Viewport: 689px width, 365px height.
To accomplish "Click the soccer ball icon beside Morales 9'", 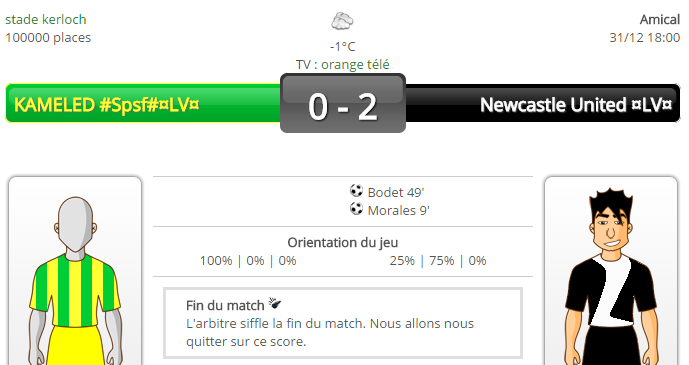I will coord(356,209).
